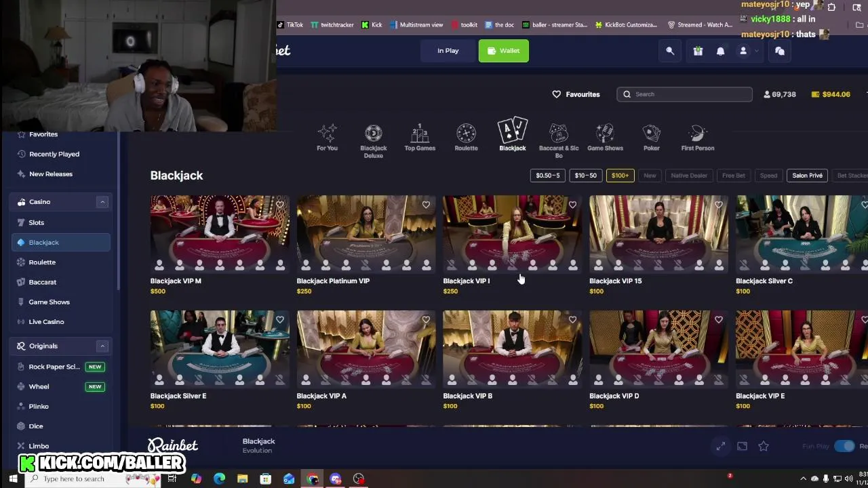The height and width of the screenshot is (488, 868).
Task: Toggle theater mode icon in game bar
Action: [x=742, y=446]
